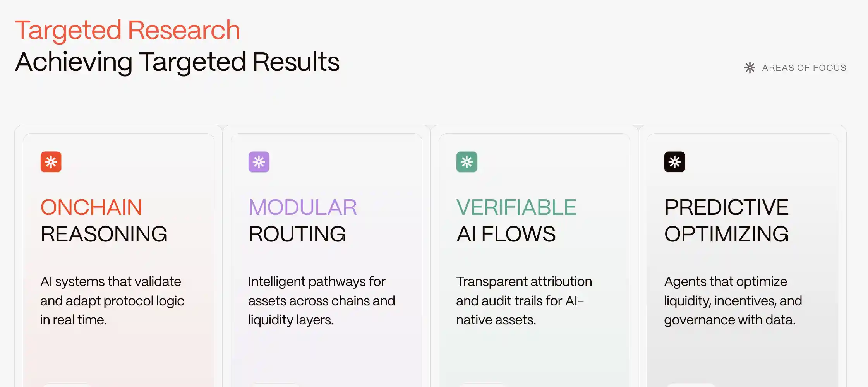Click the orange asterisk icon on Onchain Reasoning card
This screenshot has height=387, width=868.
(x=51, y=162)
